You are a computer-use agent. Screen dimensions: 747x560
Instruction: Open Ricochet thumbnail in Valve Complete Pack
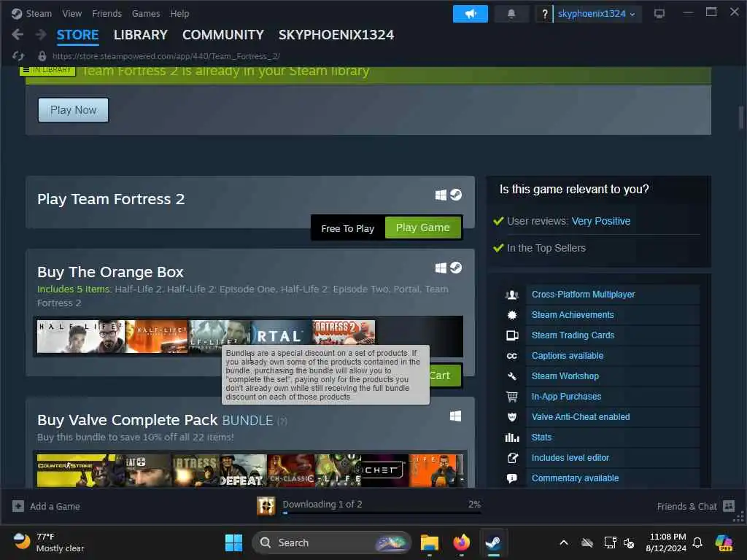384,470
